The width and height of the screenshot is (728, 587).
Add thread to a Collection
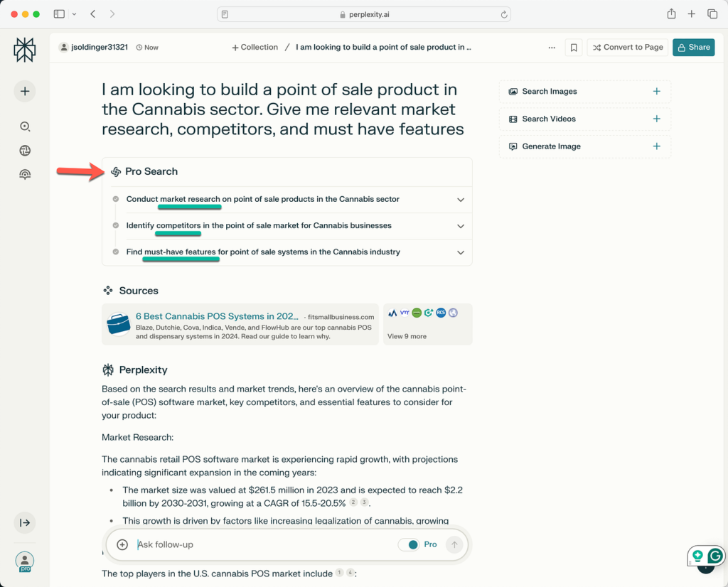tap(255, 48)
